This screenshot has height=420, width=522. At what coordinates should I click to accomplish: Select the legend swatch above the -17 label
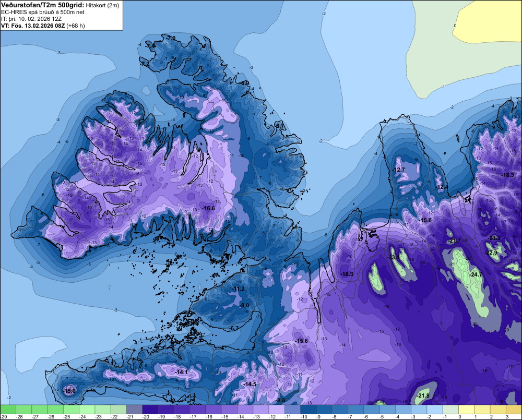(x=198, y=409)
